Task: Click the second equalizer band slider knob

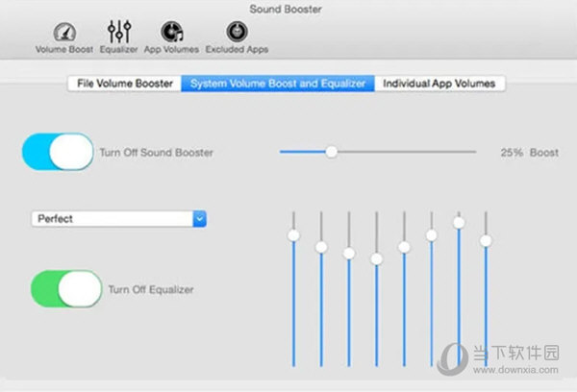Action: [321, 247]
